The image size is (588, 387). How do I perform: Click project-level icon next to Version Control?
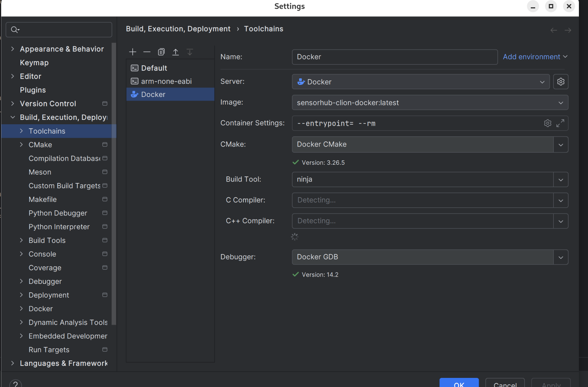point(105,103)
